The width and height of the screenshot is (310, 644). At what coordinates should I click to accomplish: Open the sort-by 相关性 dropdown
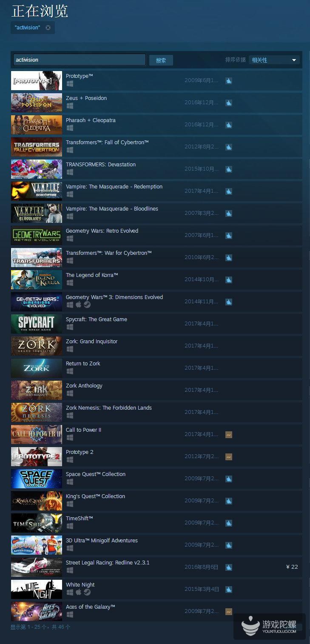(x=274, y=60)
